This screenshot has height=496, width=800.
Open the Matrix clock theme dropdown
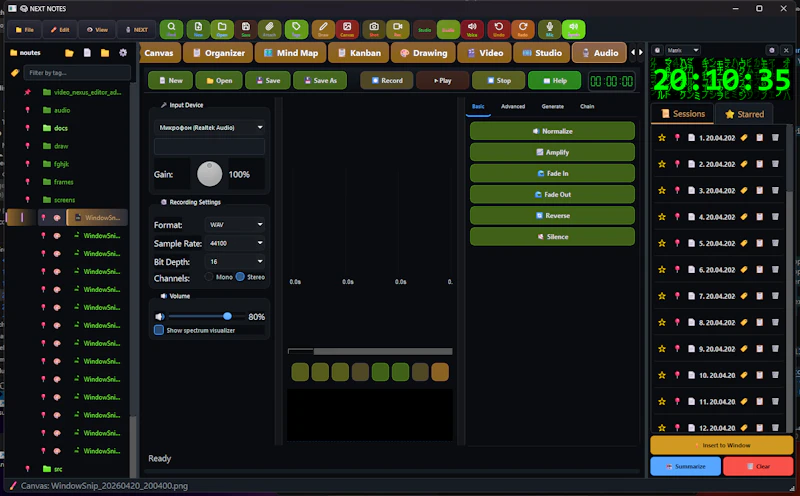(x=683, y=50)
